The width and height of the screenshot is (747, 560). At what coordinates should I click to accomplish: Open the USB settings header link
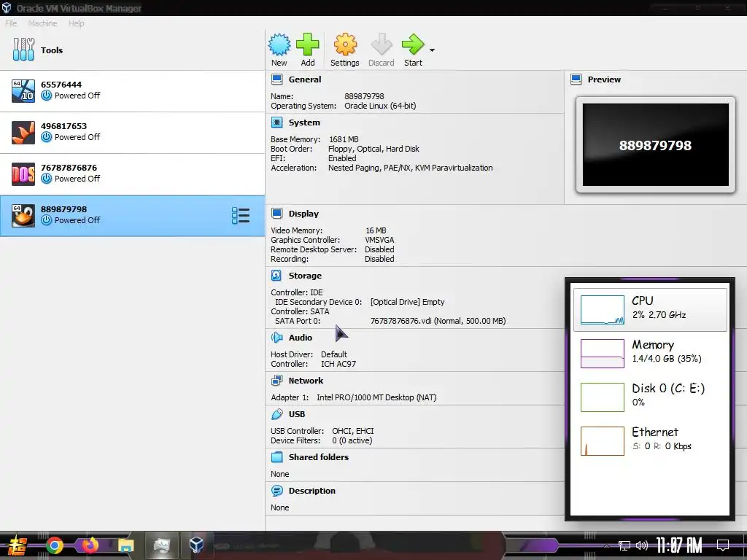pos(297,414)
